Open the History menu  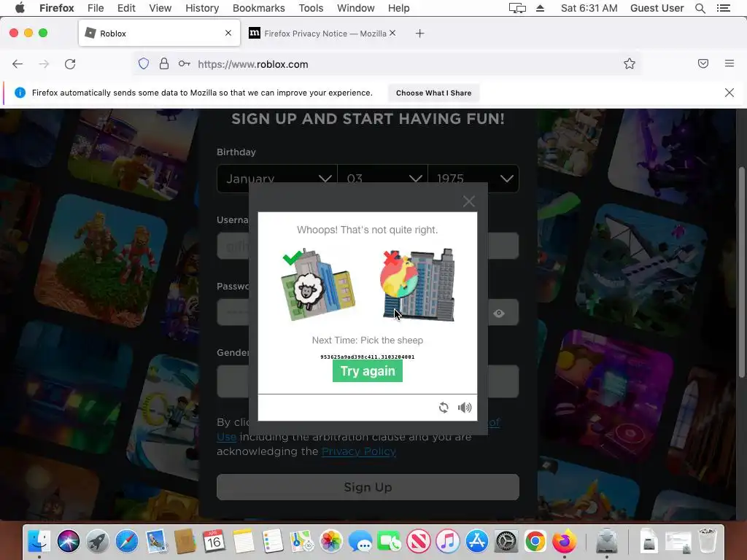coord(202,8)
